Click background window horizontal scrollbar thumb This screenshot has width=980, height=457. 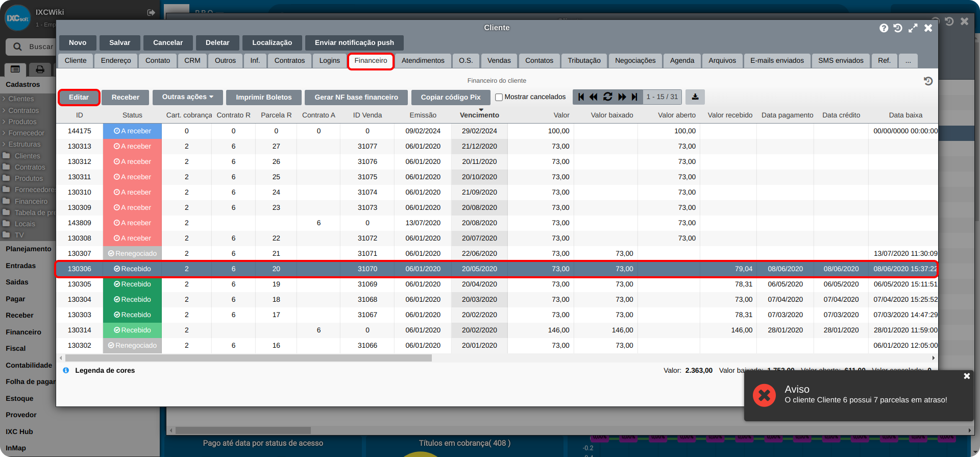243,430
